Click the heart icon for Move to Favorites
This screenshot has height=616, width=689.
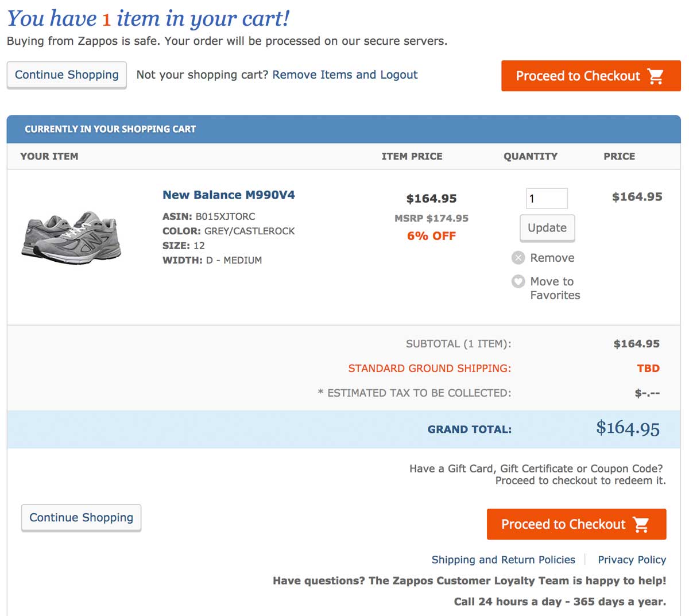coord(518,281)
